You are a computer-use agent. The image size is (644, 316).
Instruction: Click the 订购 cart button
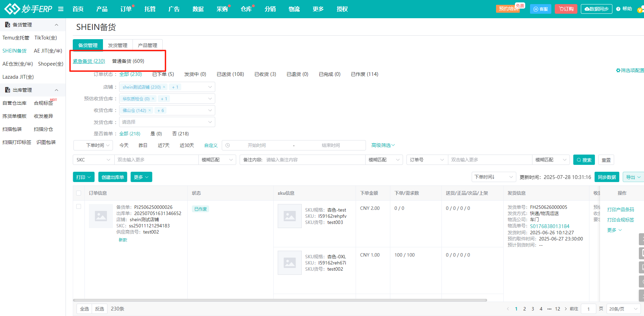pos(566,9)
